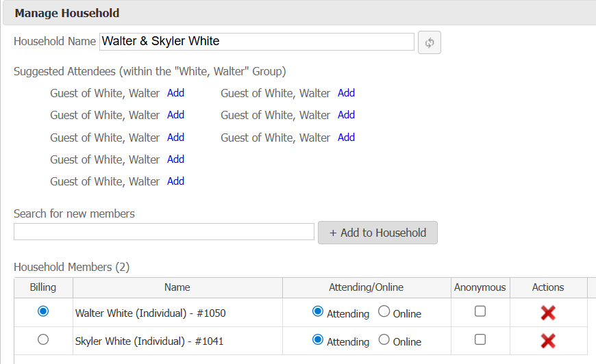Select Skyler White as billing contact
The height and width of the screenshot is (364, 596).
coord(43,339)
